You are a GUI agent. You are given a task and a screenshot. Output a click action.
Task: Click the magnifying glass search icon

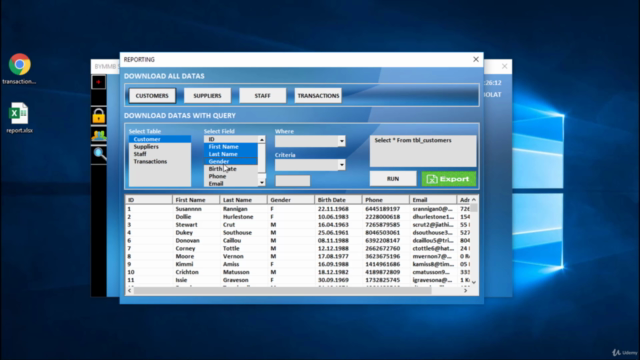(x=99, y=154)
